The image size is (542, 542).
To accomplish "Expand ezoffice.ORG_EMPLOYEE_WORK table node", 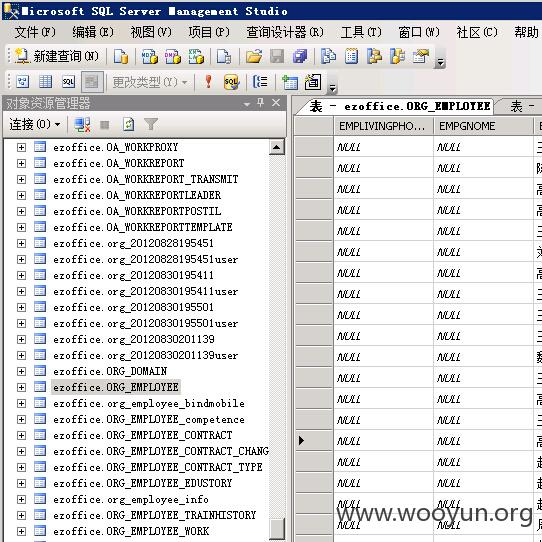I will (21, 531).
